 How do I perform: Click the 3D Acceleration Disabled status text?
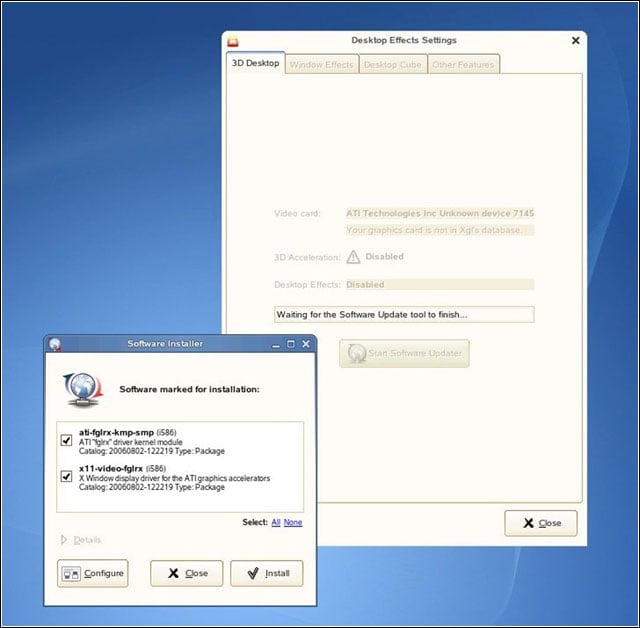384,257
